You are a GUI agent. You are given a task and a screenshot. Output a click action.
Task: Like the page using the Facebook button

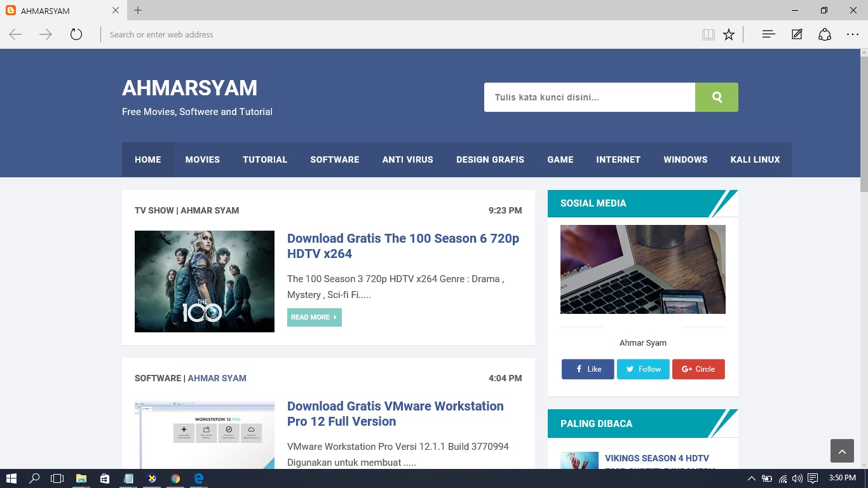pyautogui.click(x=587, y=369)
